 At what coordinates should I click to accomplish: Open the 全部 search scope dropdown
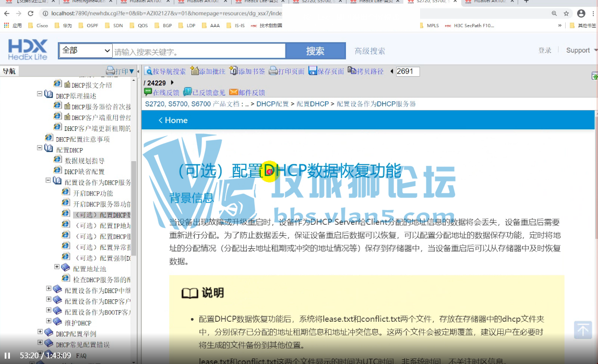[x=86, y=50]
